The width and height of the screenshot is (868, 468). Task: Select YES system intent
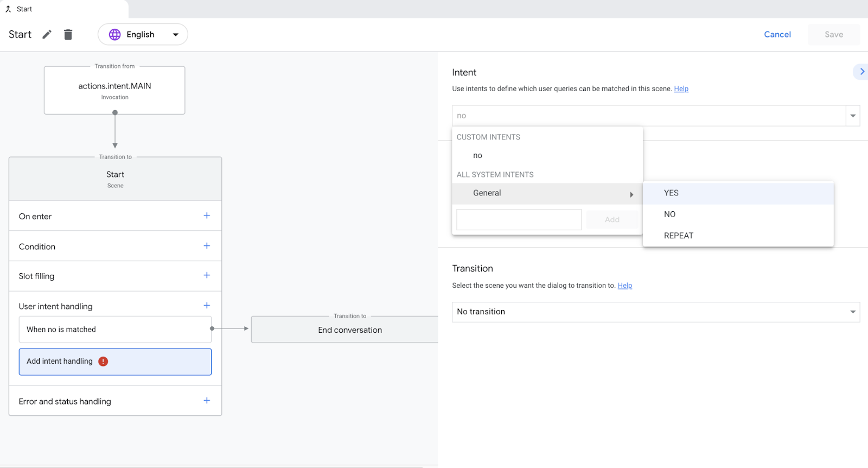(671, 193)
